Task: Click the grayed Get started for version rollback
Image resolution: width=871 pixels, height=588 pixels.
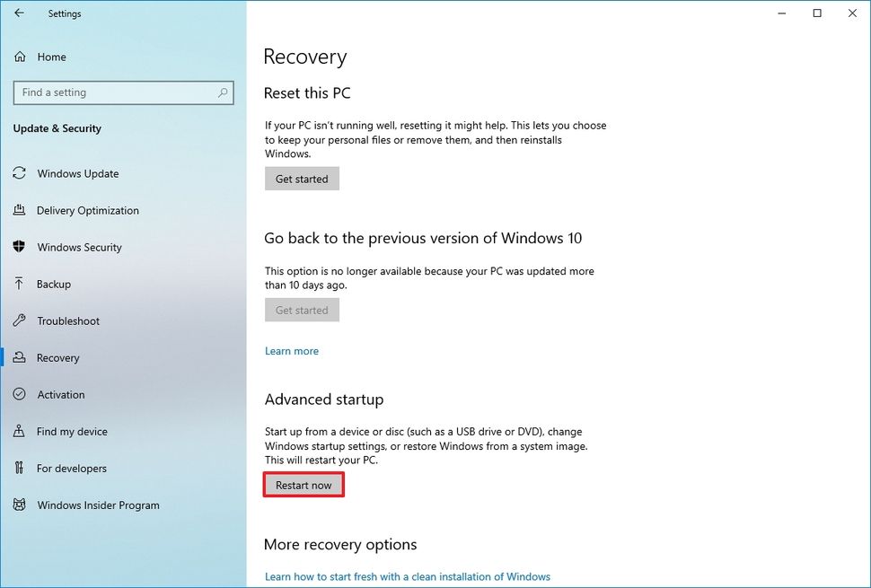Action: click(302, 309)
